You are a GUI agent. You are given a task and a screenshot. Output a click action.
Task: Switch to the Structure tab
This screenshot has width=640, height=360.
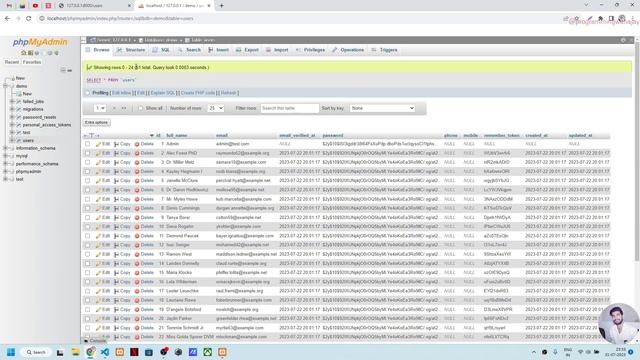131,50
